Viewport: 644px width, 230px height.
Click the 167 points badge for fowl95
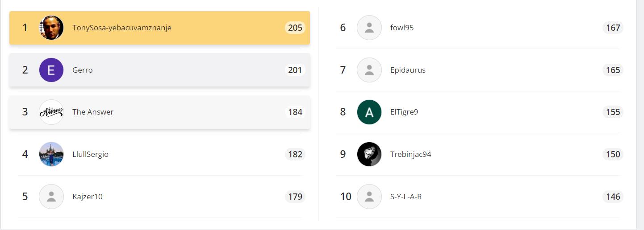tap(613, 28)
